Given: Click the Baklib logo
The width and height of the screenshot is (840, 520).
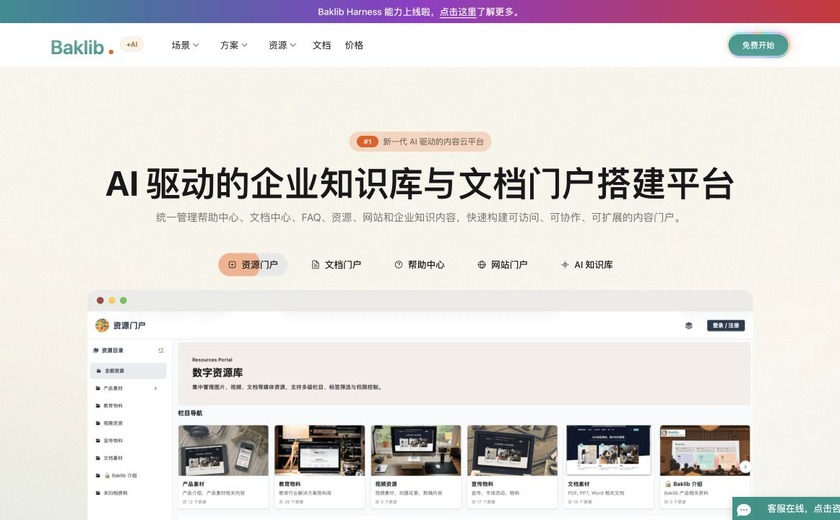Looking at the screenshot, I should 82,47.
